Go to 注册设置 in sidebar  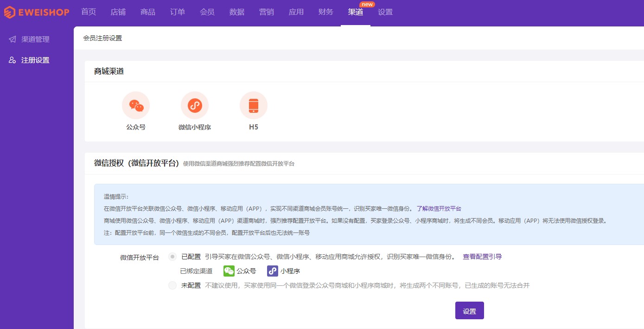35,60
